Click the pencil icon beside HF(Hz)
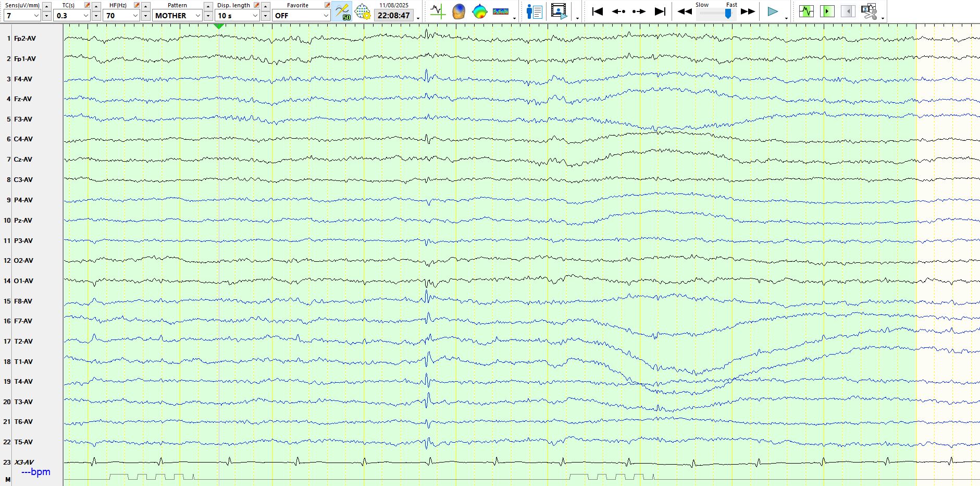Screen dimensions: 980x486 137,5
